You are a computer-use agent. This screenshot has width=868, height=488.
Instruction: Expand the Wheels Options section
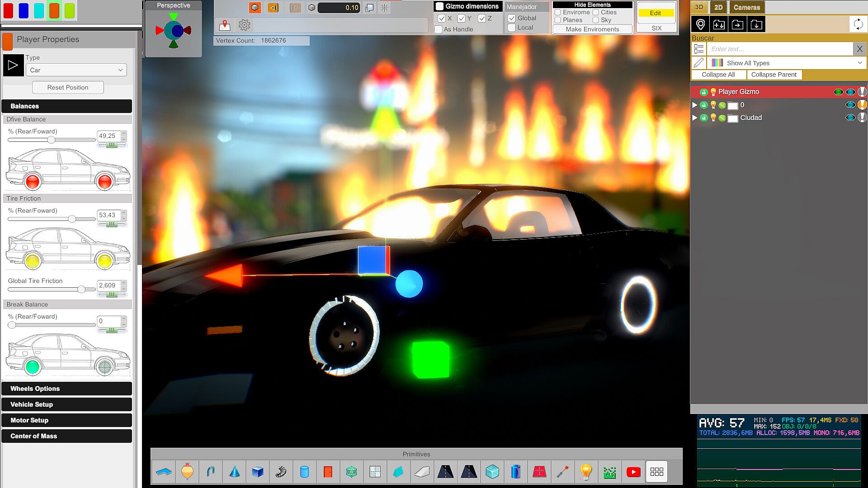tap(67, 389)
